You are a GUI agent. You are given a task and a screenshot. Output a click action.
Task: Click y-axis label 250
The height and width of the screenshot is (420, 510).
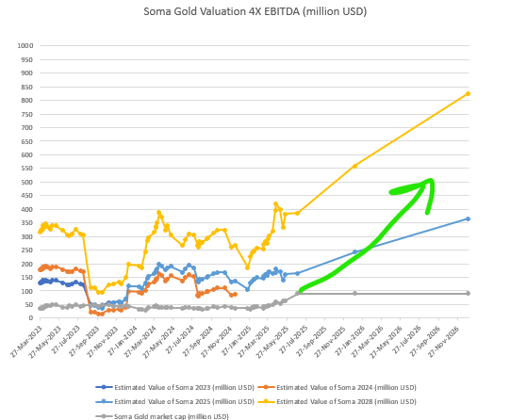click(27, 250)
